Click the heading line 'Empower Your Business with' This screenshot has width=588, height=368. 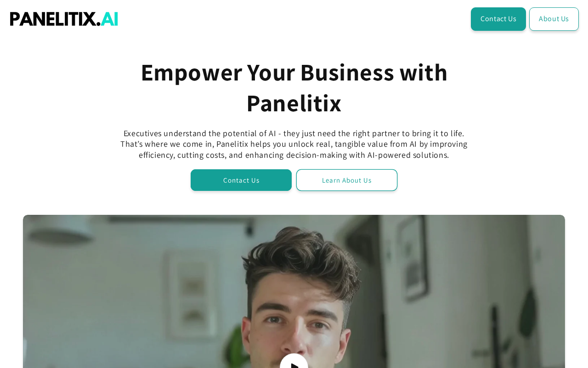pyautogui.click(x=294, y=72)
